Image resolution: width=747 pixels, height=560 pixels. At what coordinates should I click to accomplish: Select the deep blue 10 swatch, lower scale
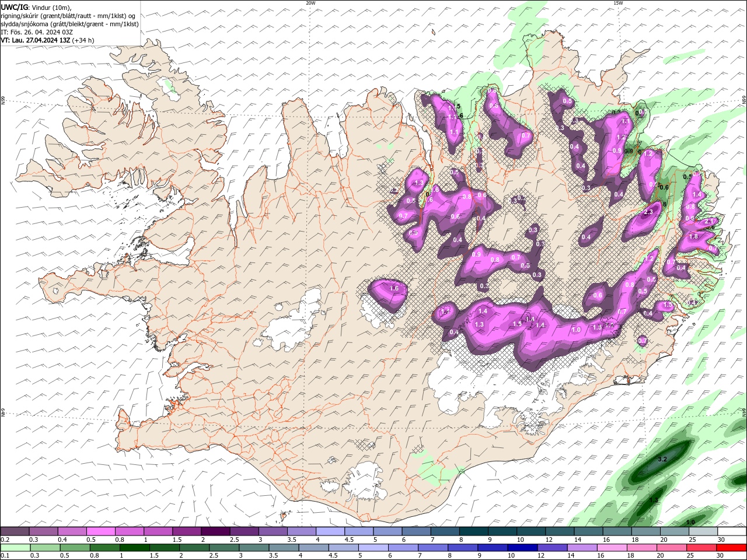[522, 547]
